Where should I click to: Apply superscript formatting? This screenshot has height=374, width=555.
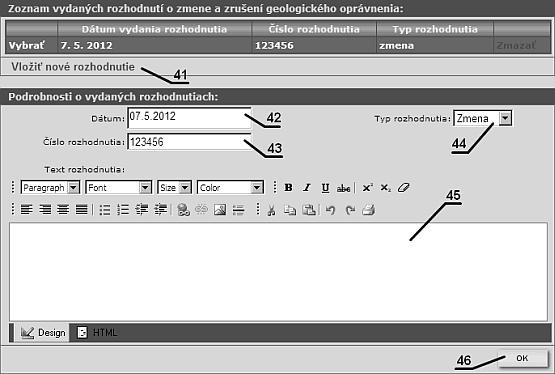(367, 188)
